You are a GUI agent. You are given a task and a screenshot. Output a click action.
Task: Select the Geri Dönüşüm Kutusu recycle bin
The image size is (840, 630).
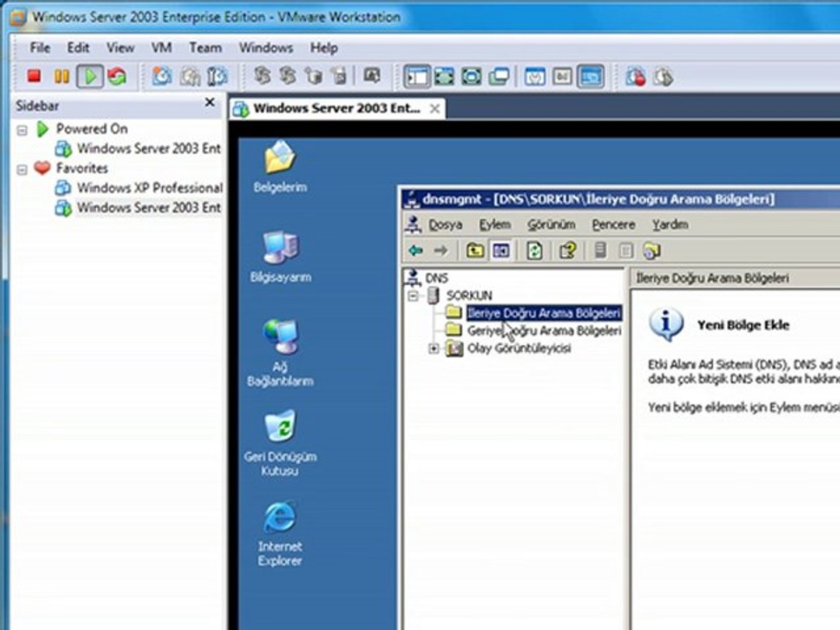[x=280, y=443]
